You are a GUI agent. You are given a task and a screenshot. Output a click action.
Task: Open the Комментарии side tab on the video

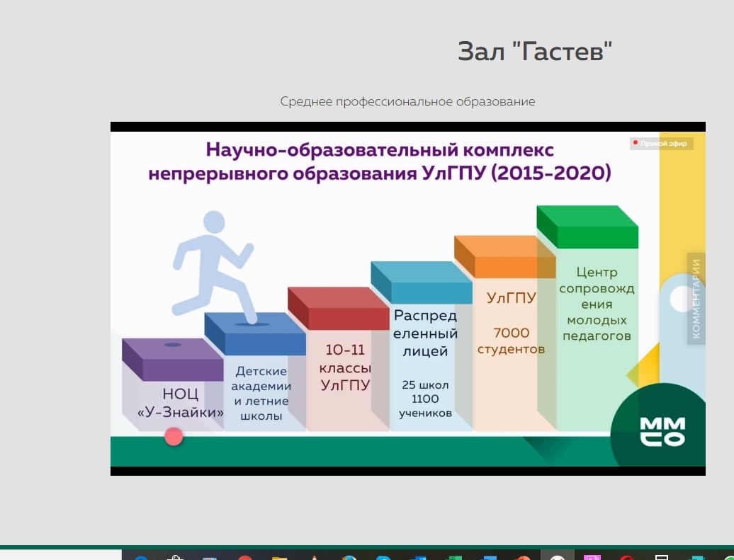[x=696, y=299]
